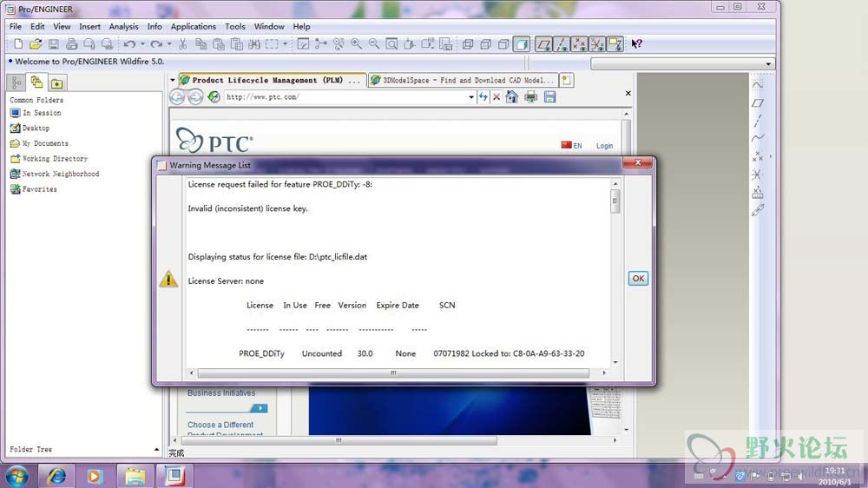
Task: Toggle datum axes display
Action: tap(562, 43)
